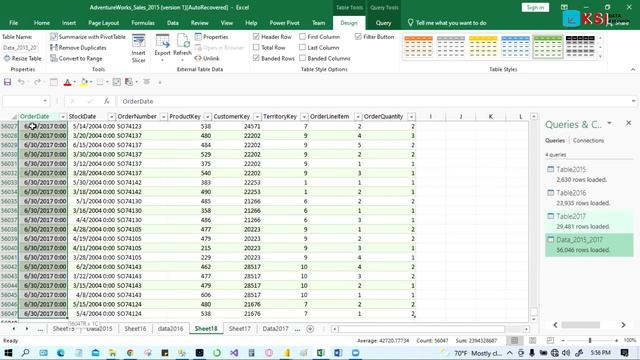Click Summarize with PivotTable
The image size is (640, 360).
(88, 37)
